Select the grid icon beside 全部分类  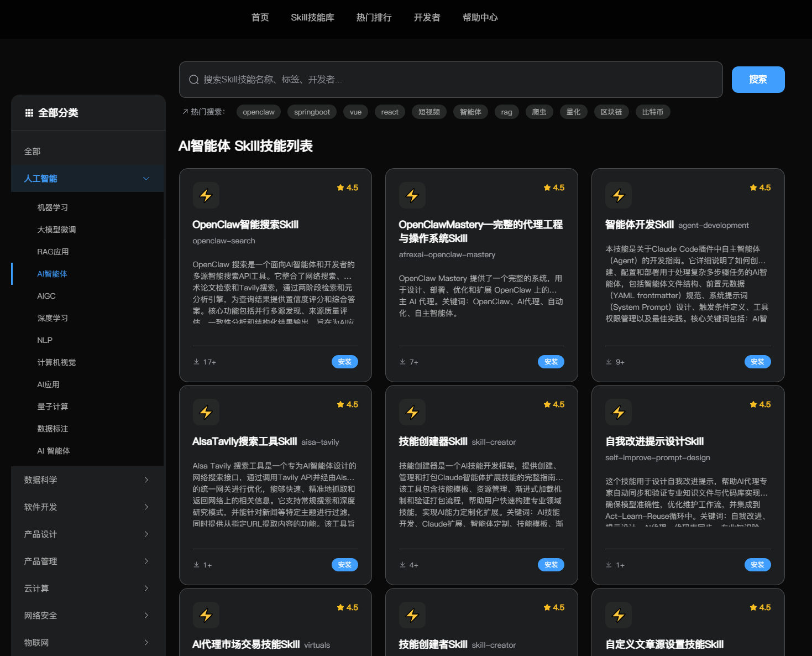point(29,112)
